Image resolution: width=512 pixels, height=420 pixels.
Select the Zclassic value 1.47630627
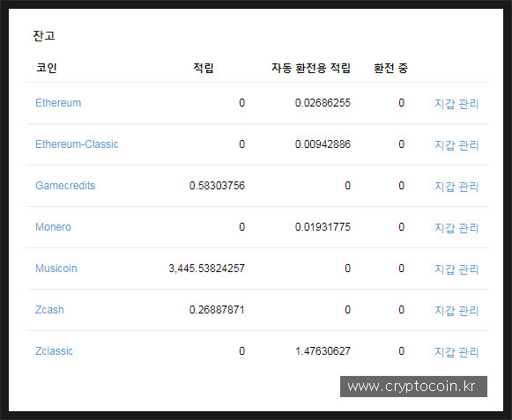click(323, 351)
